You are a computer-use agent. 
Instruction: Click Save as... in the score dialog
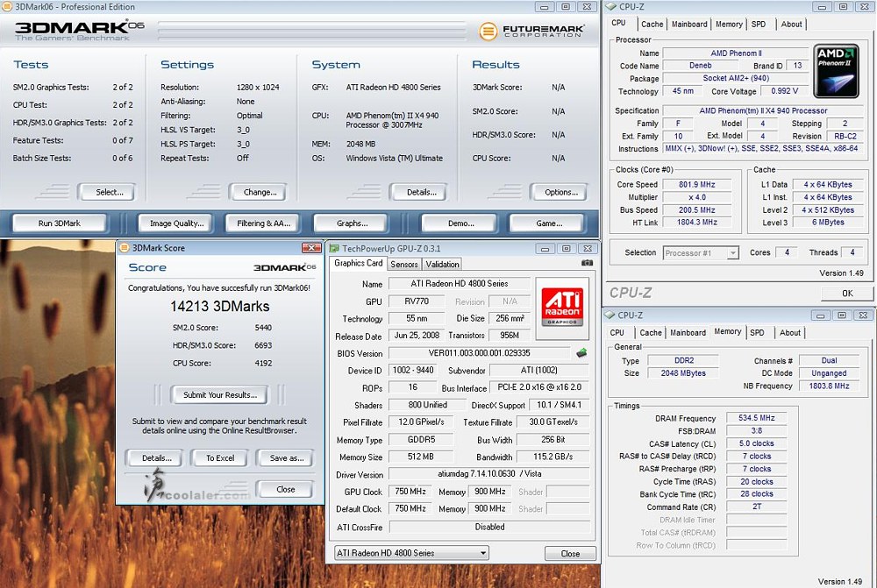[287, 458]
